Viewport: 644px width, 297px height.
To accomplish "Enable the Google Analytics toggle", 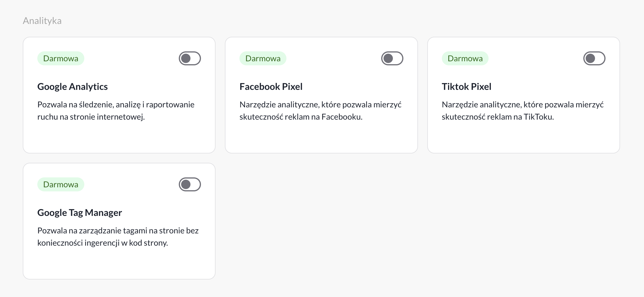I will tap(190, 58).
